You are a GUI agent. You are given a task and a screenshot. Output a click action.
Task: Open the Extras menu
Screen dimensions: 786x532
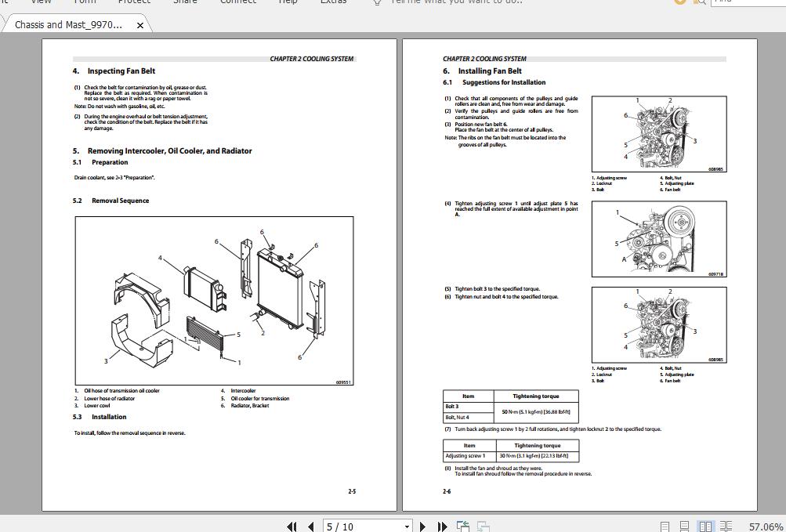point(333,2)
